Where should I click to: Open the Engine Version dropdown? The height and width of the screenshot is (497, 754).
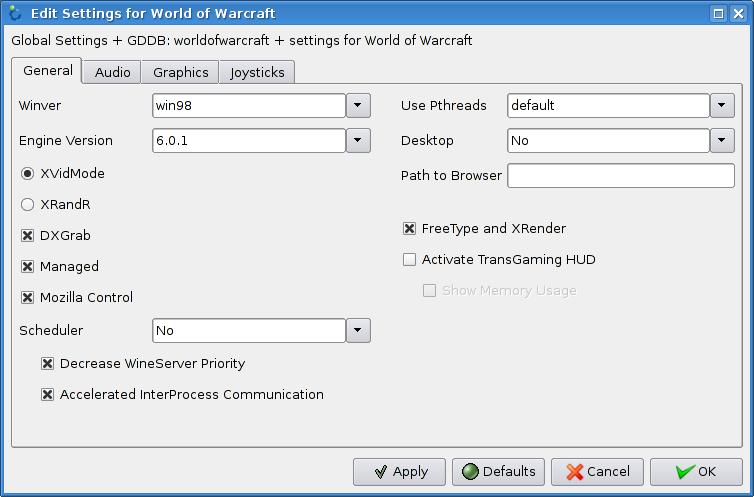pos(358,141)
